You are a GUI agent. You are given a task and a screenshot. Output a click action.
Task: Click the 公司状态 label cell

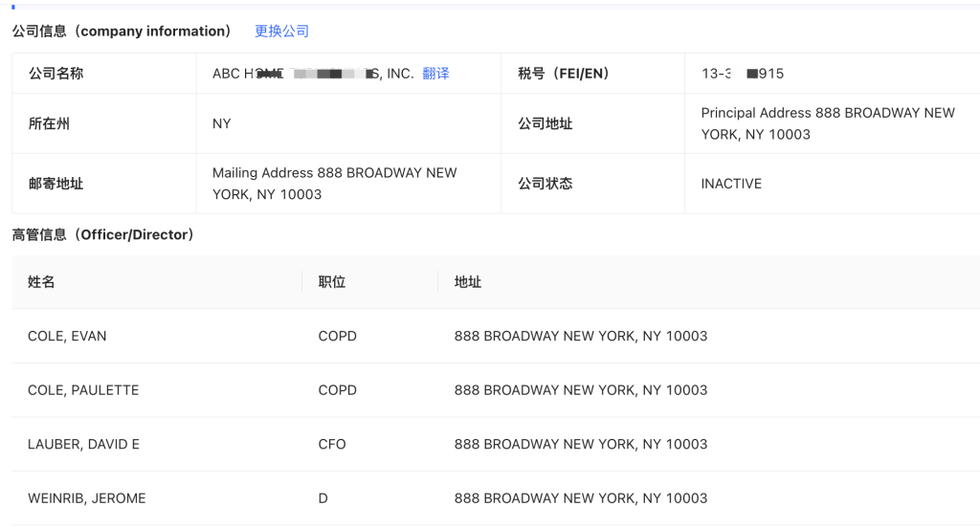pyautogui.click(x=593, y=184)
